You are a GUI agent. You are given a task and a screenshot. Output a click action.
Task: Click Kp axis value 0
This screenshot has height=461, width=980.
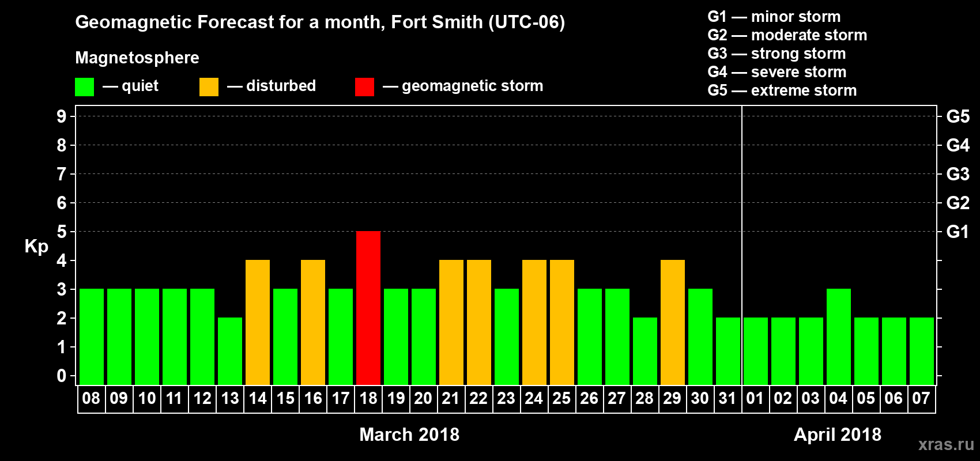tap(62, 376)
